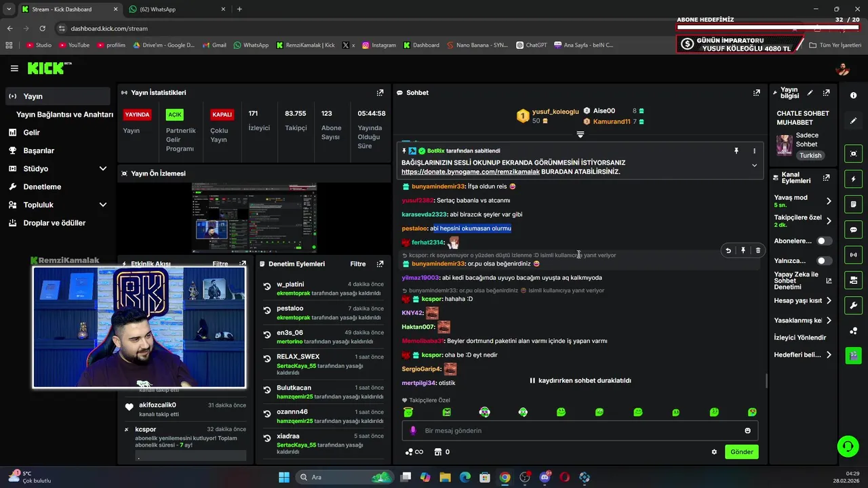Screen dimensions: 868x488
Task: Click the green clapperboard icon in right sidebar
Action: tap(853, 355)
